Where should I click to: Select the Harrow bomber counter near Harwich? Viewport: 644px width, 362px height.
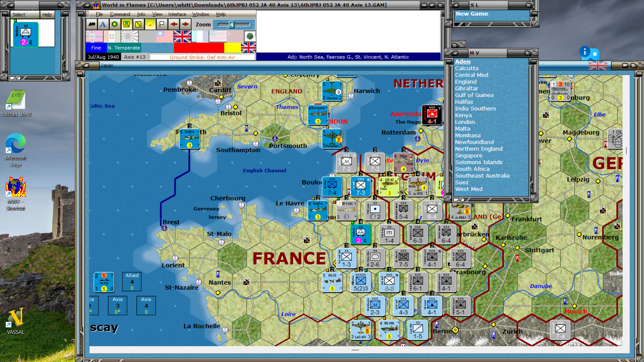coord(332,91)
